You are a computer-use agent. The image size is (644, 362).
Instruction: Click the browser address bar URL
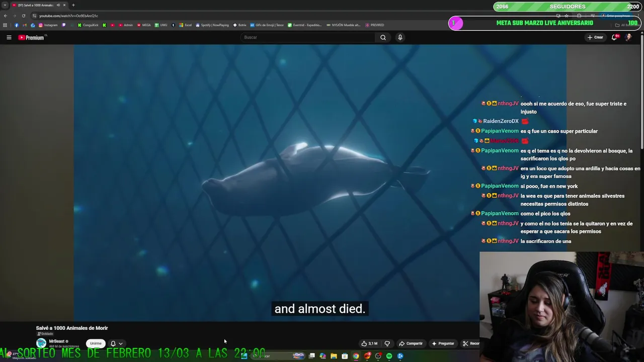coord(68,16)
